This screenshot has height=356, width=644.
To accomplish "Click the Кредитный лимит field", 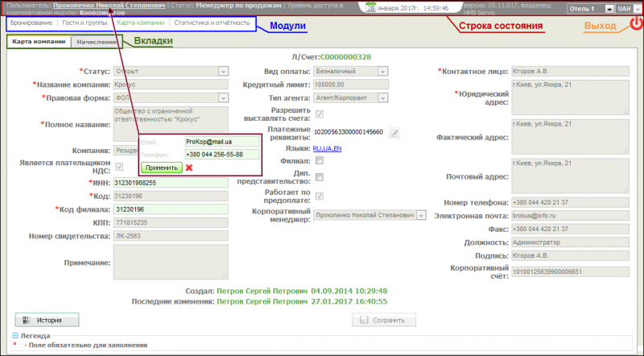I will click(351, 85).
